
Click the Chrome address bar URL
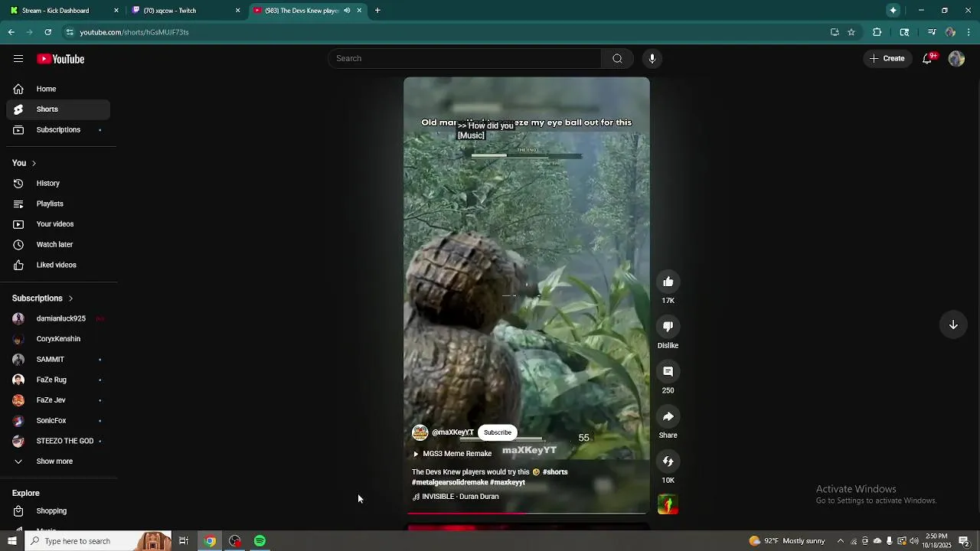(x=134, y=32)
